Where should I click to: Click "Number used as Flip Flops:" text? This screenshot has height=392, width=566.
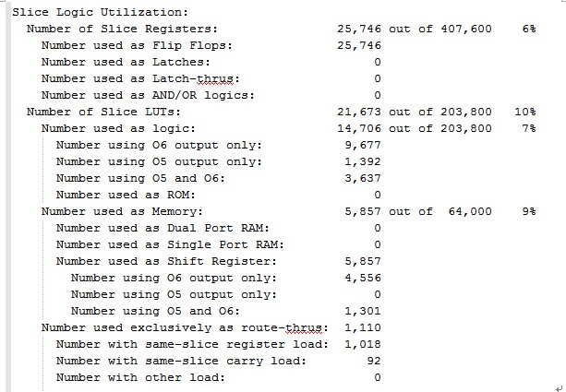[x=138, y=45]
